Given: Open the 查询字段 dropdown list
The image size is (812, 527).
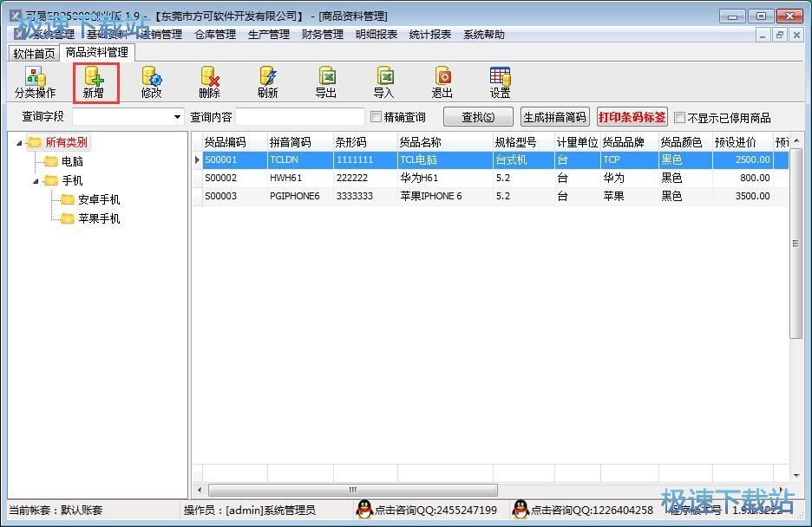Looking at the screenshot, I should pyautogui.click(x=177, y=117).
